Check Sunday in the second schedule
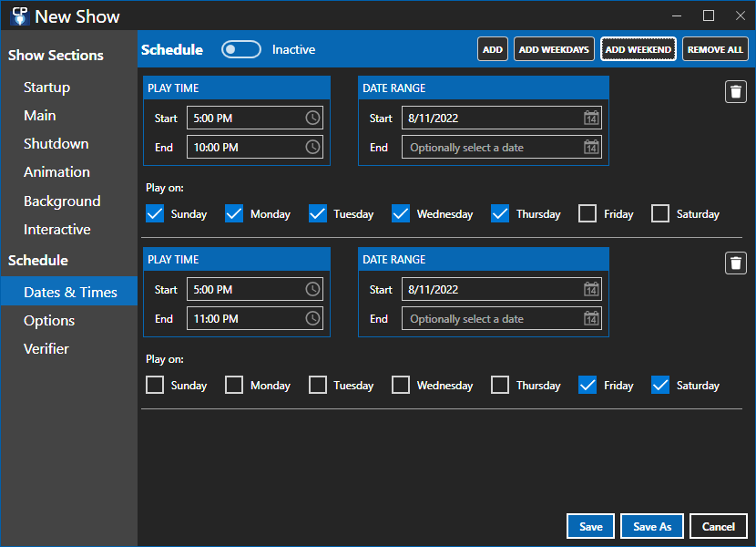This screenshot has height=547, width=756. point(155,385)
